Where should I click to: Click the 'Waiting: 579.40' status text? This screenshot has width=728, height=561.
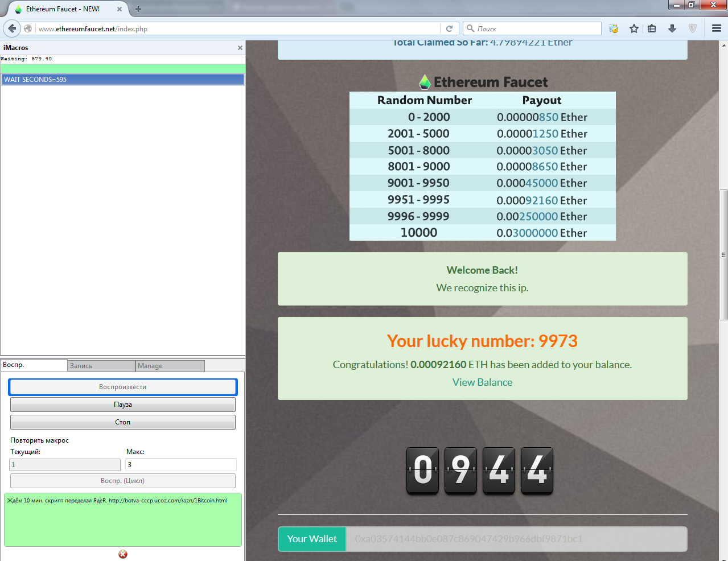click(x=26, y=59)
